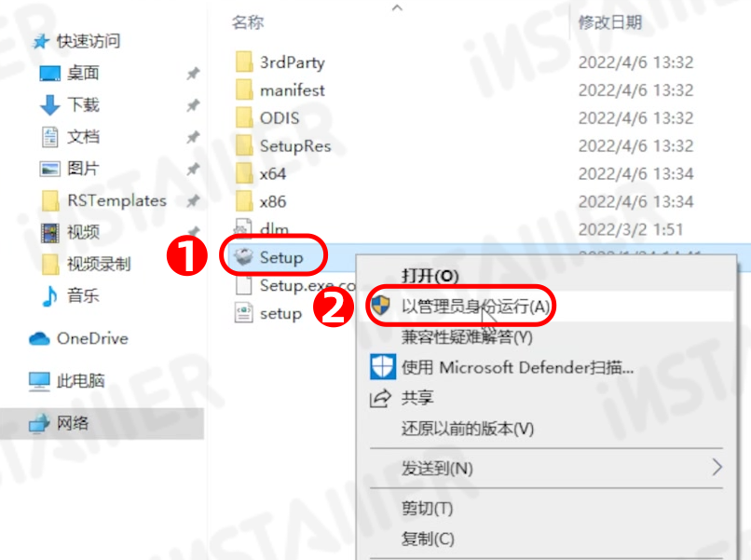Open This PC (此电脑) in sidebar

point(80,381)
